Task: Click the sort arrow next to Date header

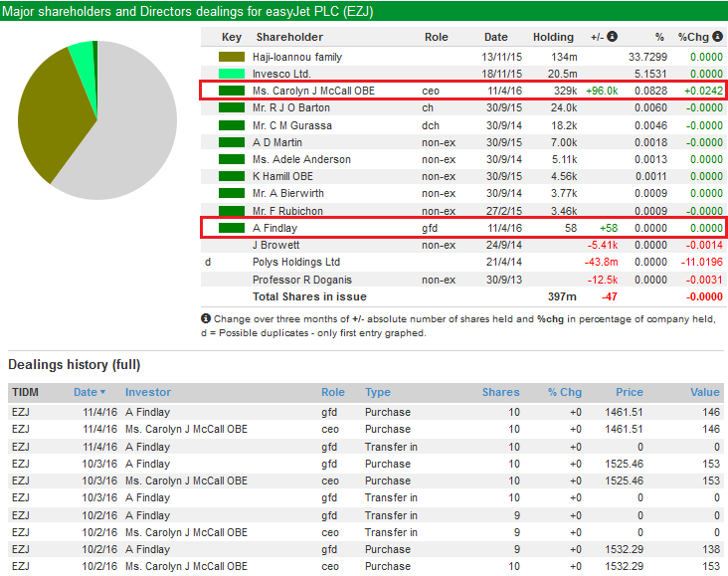Action: [x=102, y=392]
